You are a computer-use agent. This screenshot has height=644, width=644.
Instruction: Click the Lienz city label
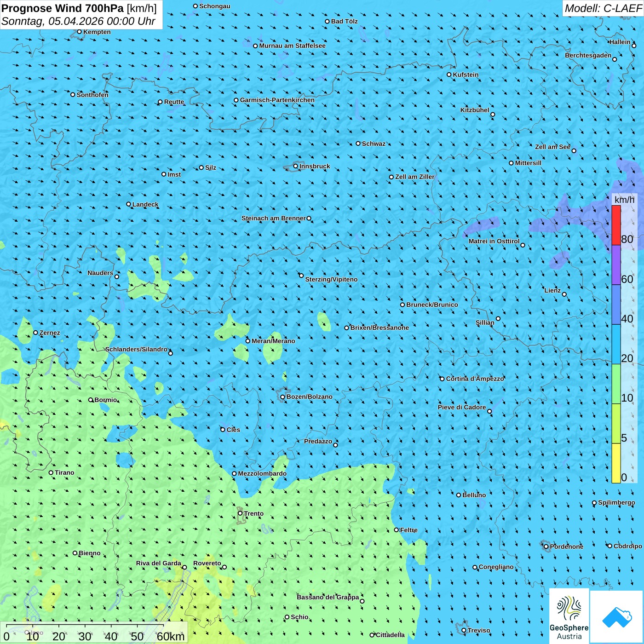click(552, 290)
